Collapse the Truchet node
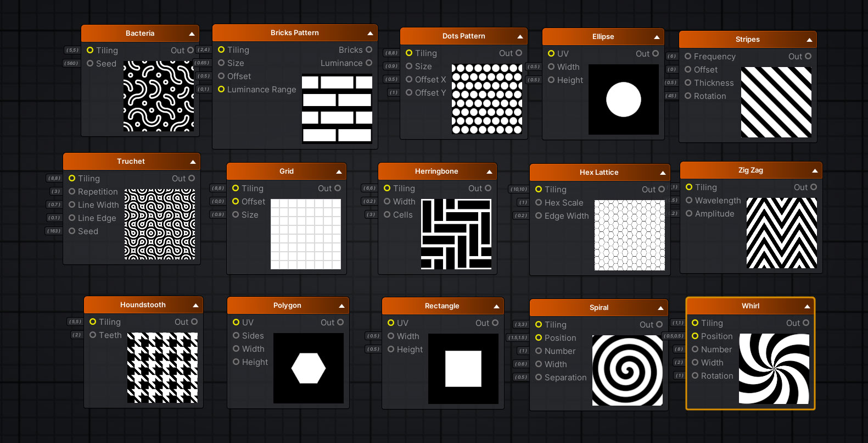The image size is (868, 443). 193,162
